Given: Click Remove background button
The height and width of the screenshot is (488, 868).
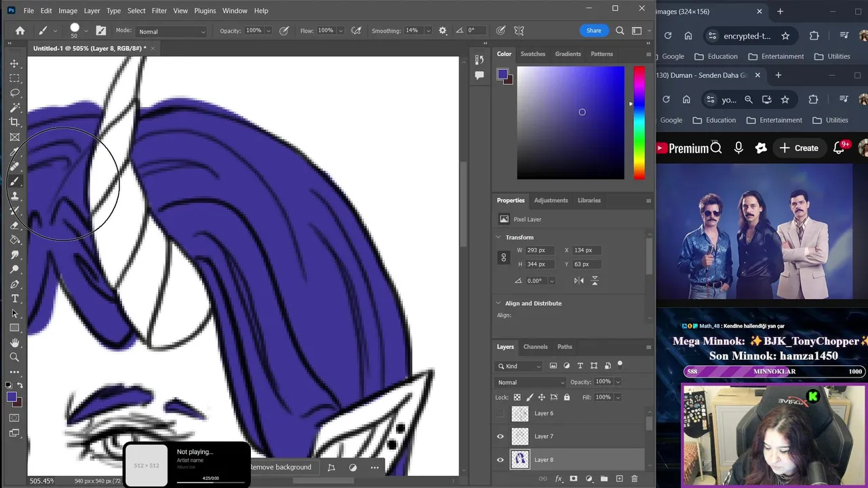Looking at the screenshot, I should tap(280, 467).
